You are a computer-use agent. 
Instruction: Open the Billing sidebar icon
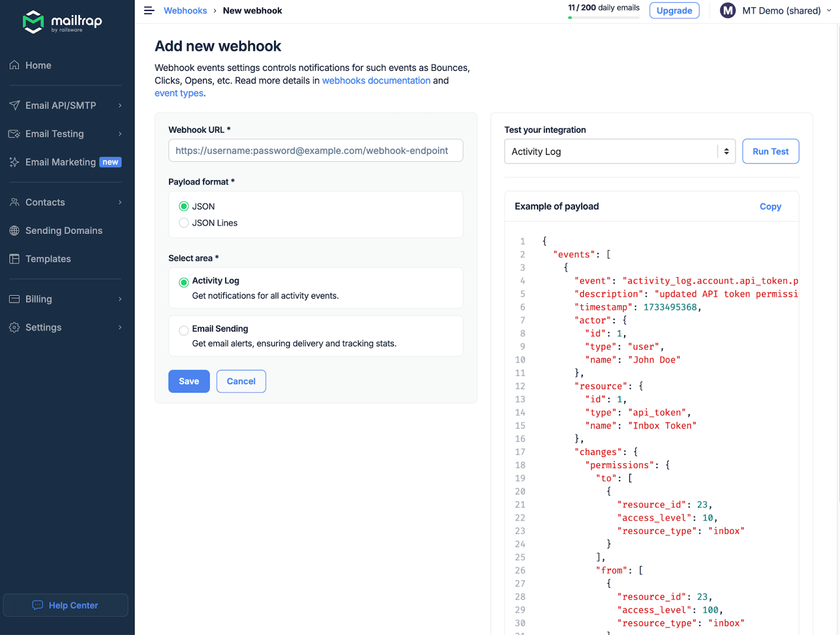tap(14, 299)
